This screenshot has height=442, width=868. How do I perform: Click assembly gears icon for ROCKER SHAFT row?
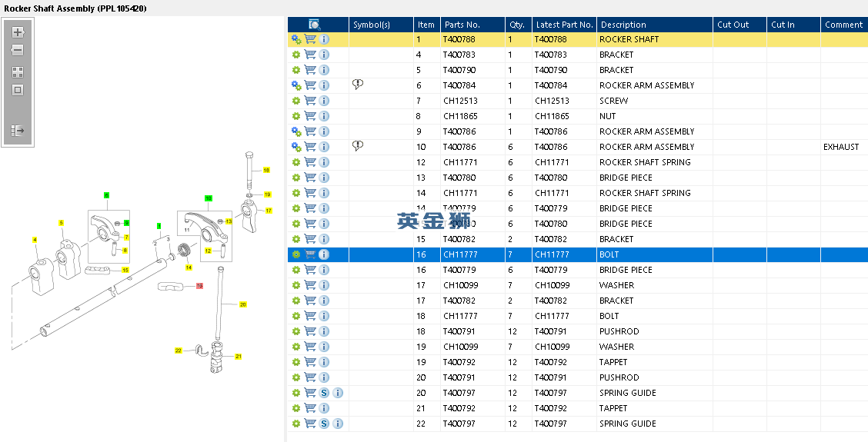pos(296,39)
